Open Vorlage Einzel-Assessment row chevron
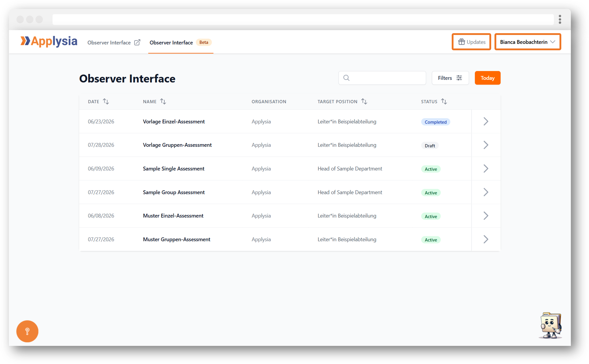The height and width of the screenshot is (364, 589). 486,121
